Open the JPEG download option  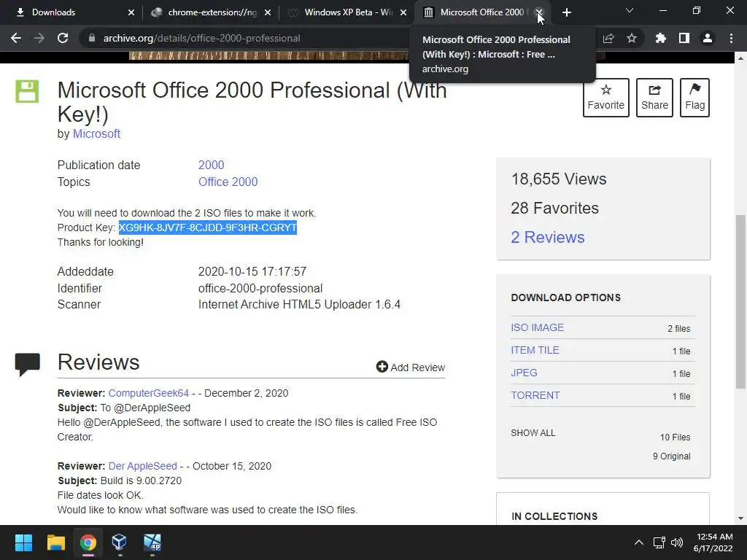[x=524, y=373]
